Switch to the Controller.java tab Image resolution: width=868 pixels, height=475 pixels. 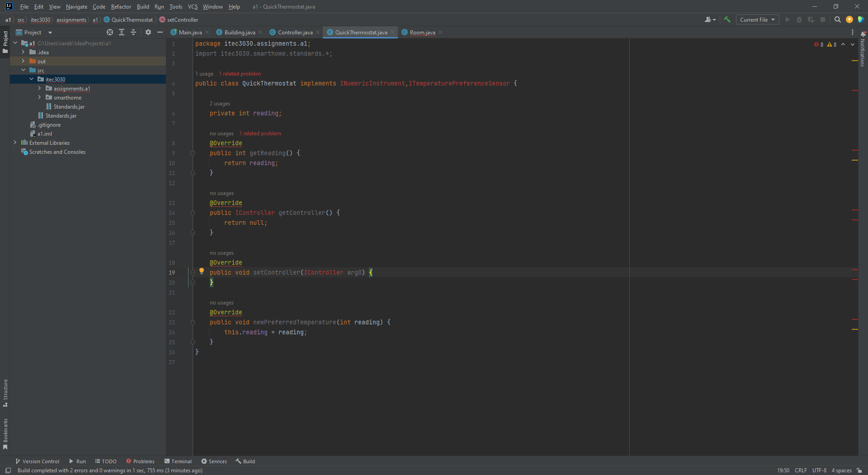coord(295,32)
